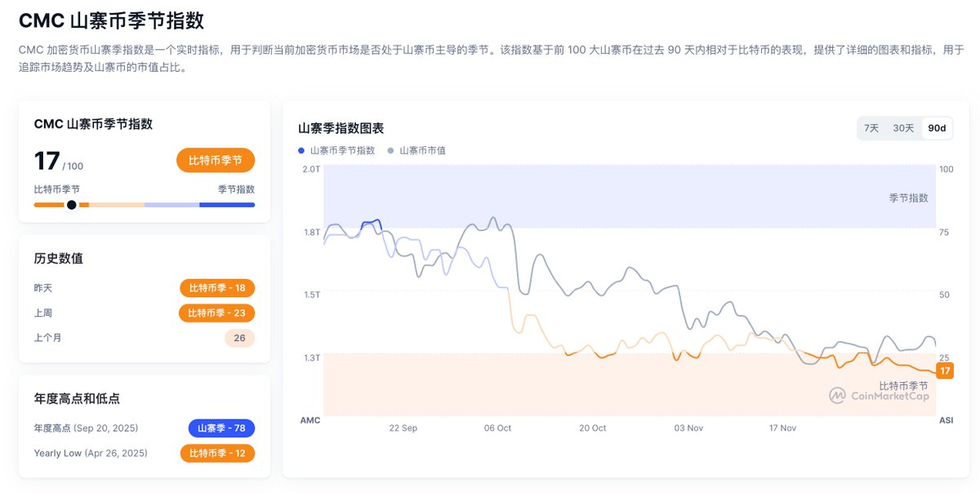Click the orange 17 value tag on chart
980x493 pixels.
[x=945, y=371]
